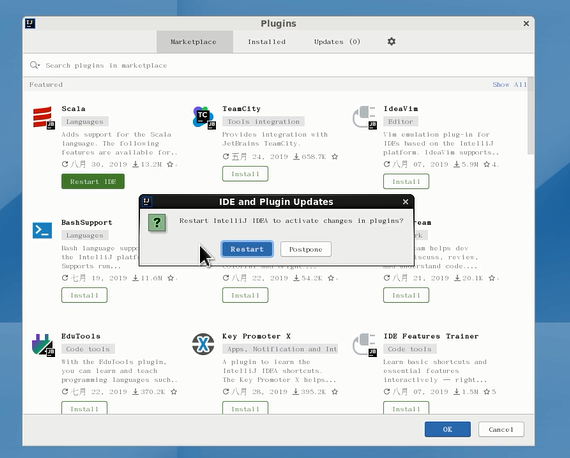This screenshot has height=458, width=570.
Task: Click the Featured section header label
Action: coord(46,84)
